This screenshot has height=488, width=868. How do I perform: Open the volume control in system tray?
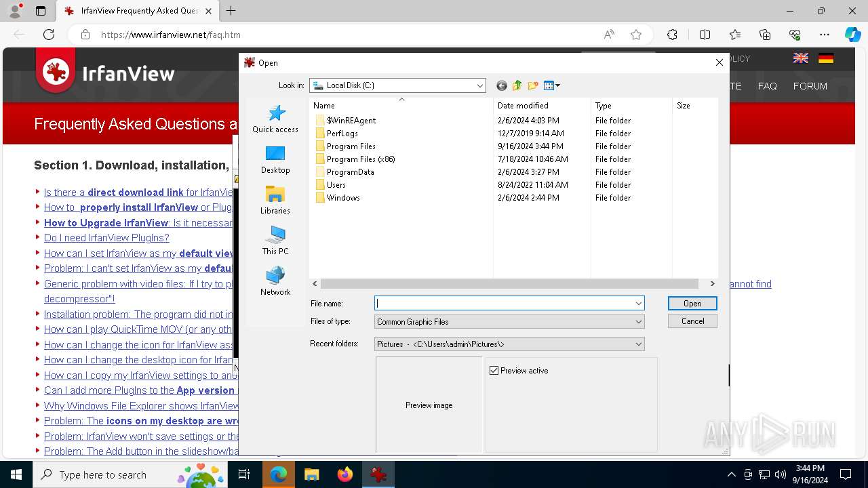tap(781, 474)
